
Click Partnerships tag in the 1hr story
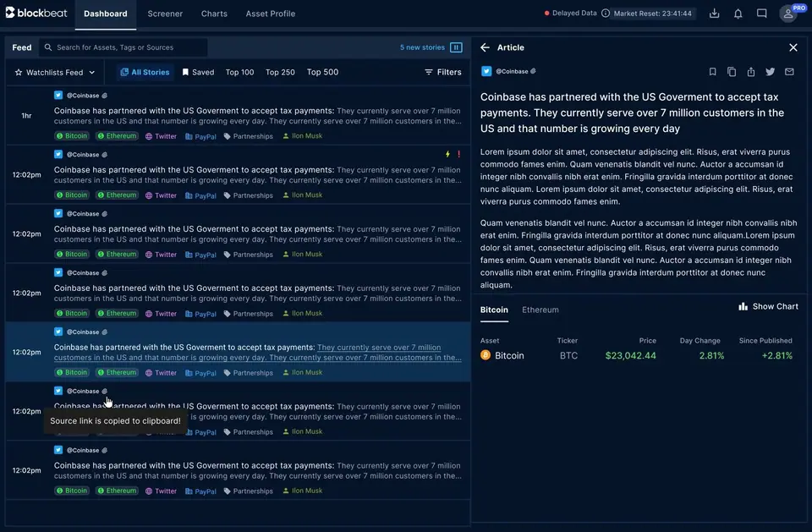pos(248,136)
